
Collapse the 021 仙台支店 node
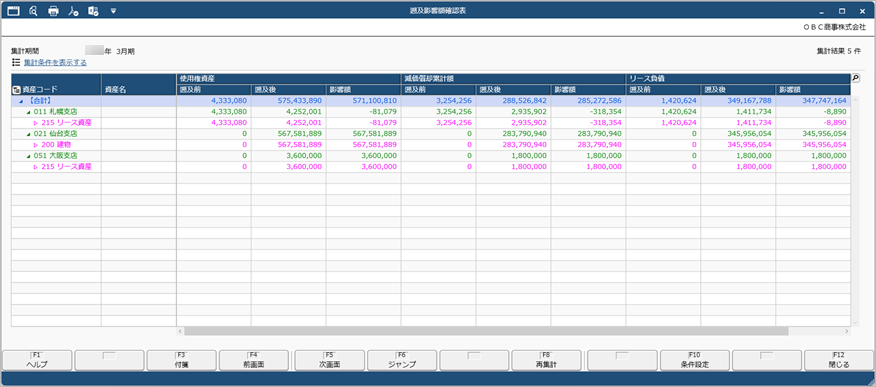[28, 134]
